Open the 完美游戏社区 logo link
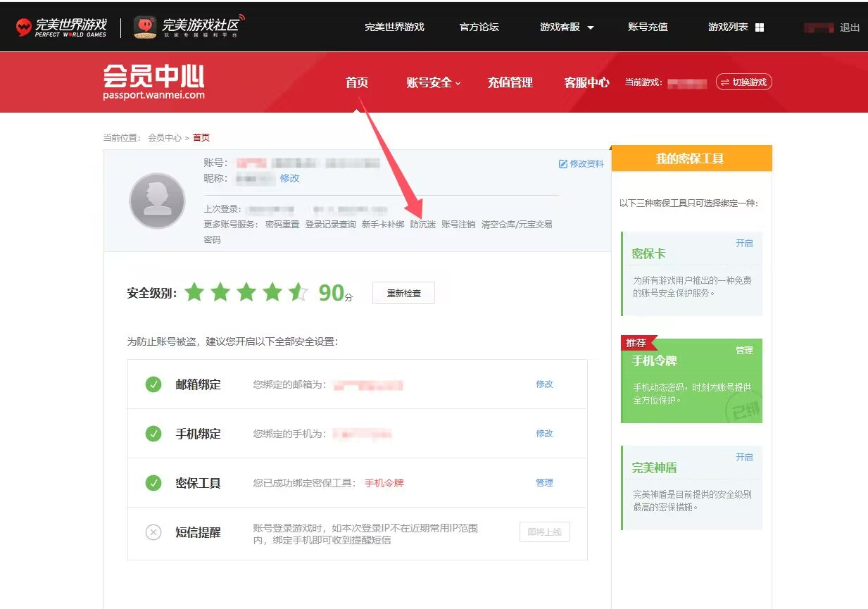 (x=189, y=27)
